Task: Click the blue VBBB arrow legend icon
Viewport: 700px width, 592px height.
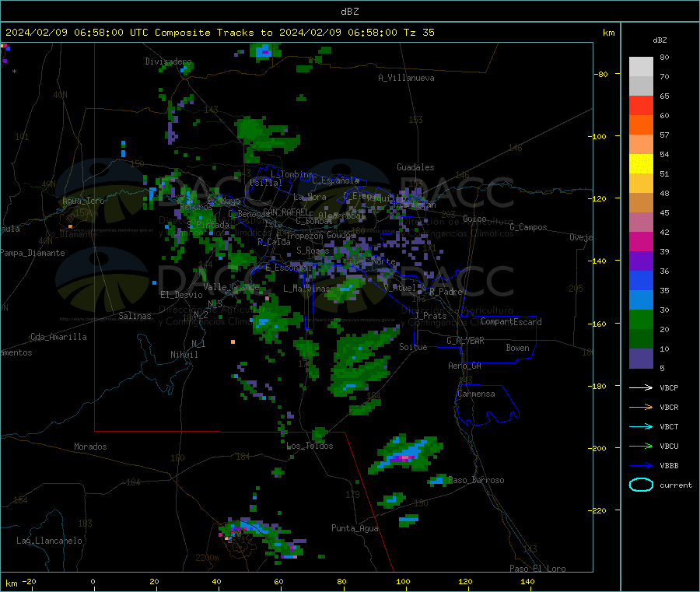Action: (641, 465)
